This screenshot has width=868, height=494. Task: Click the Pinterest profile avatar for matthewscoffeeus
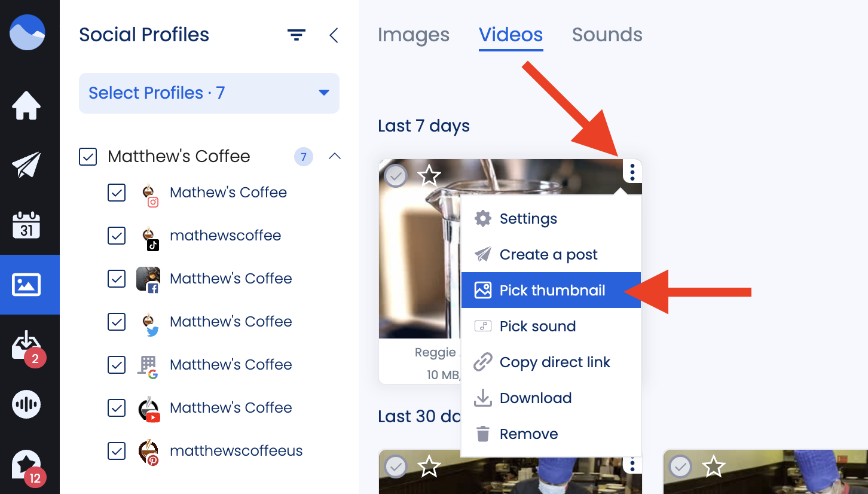click(148, 452)
